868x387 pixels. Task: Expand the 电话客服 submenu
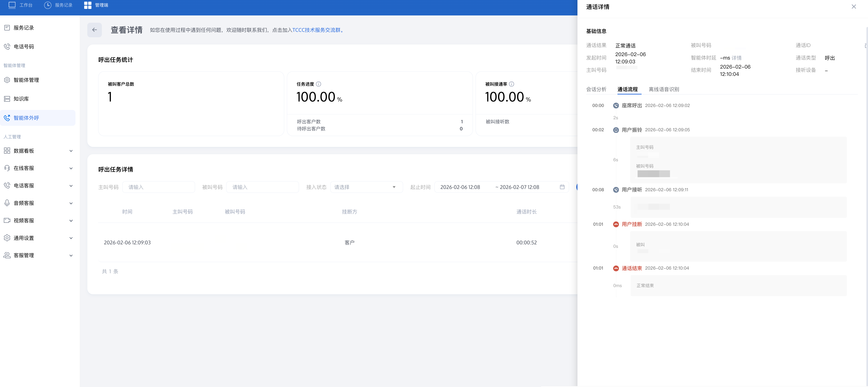(71, 186)
